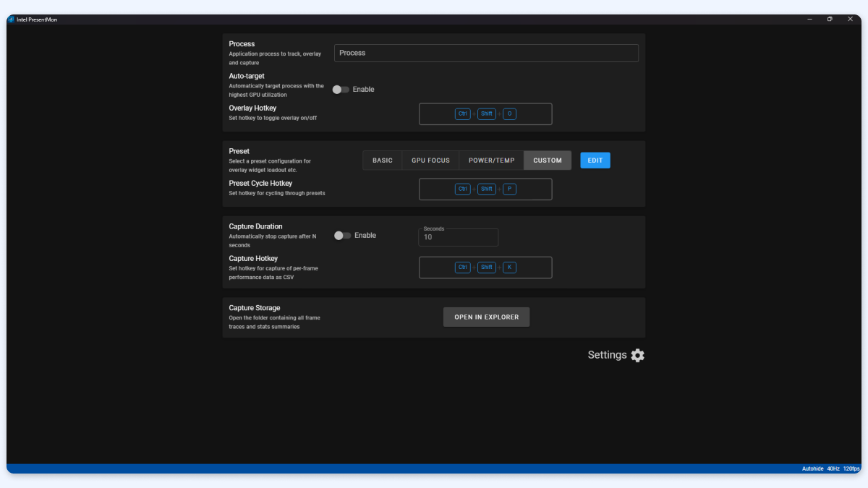This screenshot has height=488, width=868.
Task: Click the Preset Cycle Hotkey Ctrl+Shift+P box
Action: coord(485,189)
